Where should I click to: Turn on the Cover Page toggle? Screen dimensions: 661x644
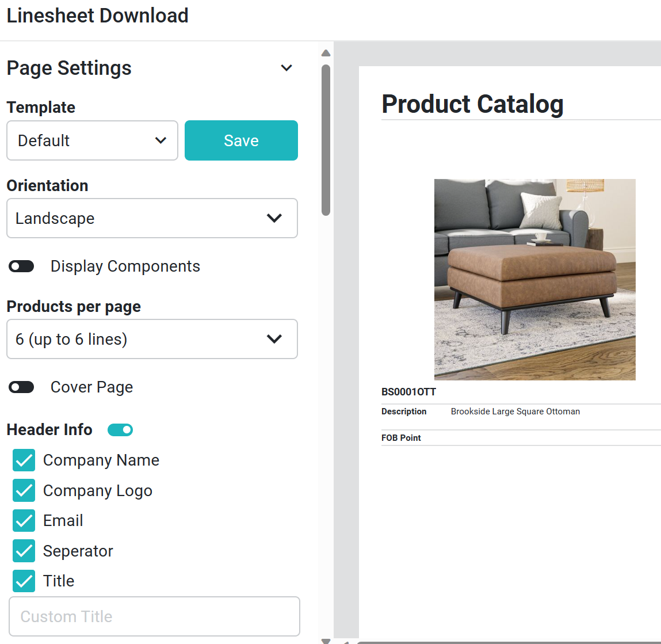[x=22, y=387]
